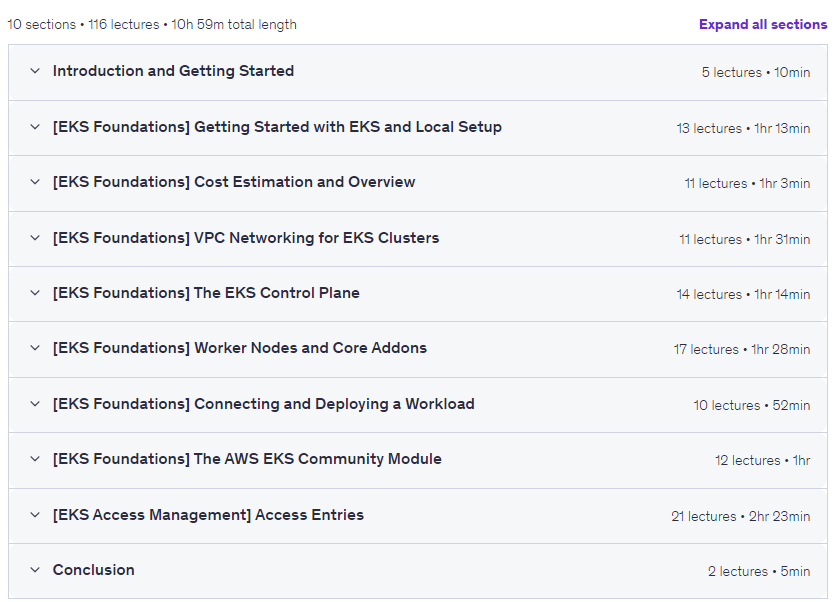
Task: Expand chevron for VPC Networking for EKS Clusters
Action: (x=35, y=238)
